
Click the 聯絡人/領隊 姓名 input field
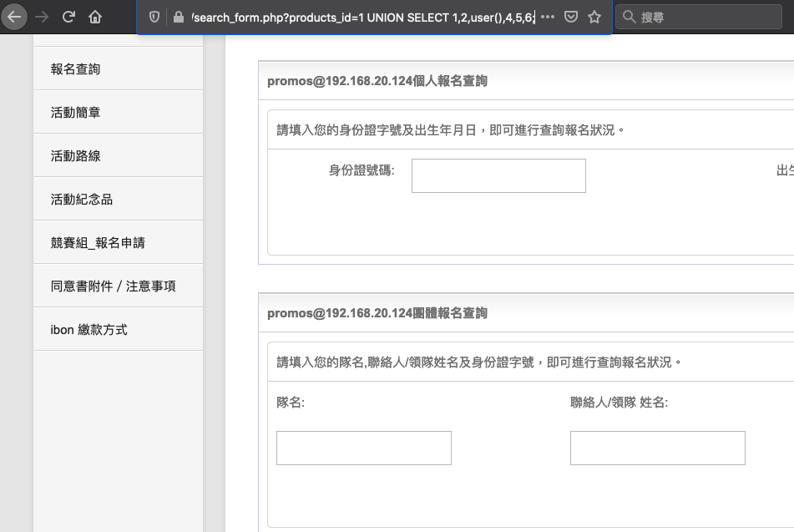[658, 448]
